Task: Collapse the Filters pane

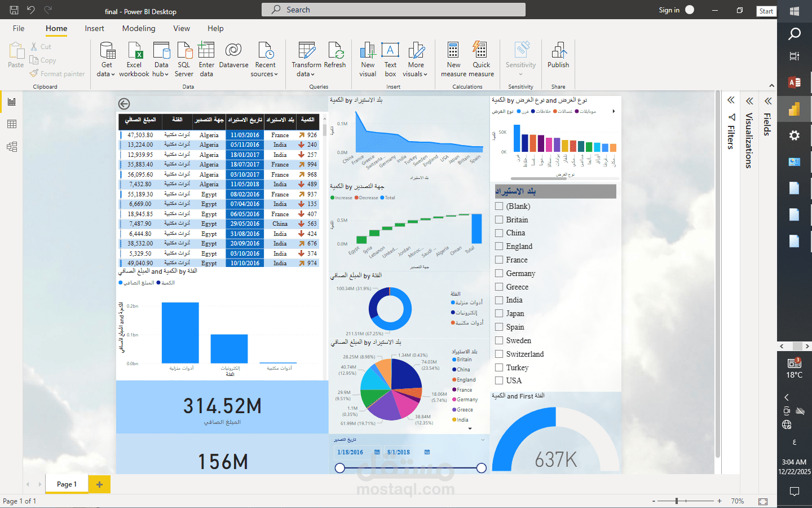Action: (x=731, y=100)
